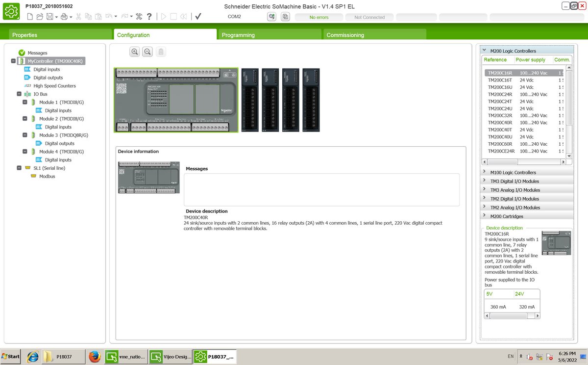The height and width of the screenshot is (365, 588).
Task: Open Help via question mark icon
Action: (x=149, y=17)
